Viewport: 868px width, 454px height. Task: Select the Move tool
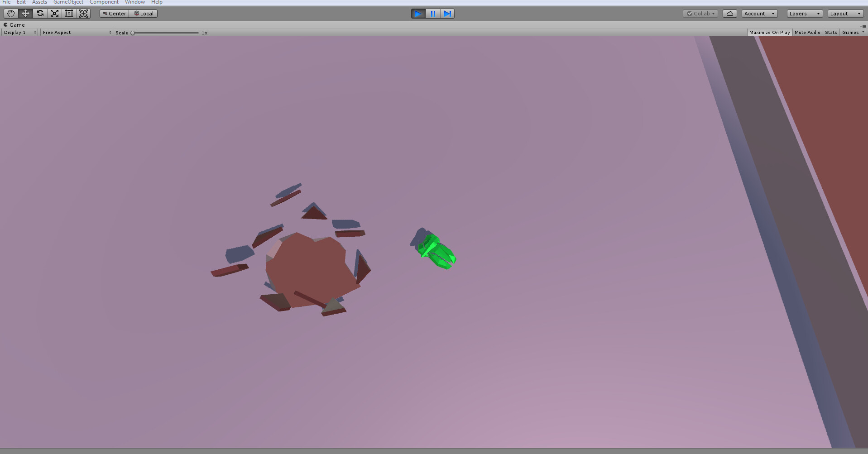25,14
